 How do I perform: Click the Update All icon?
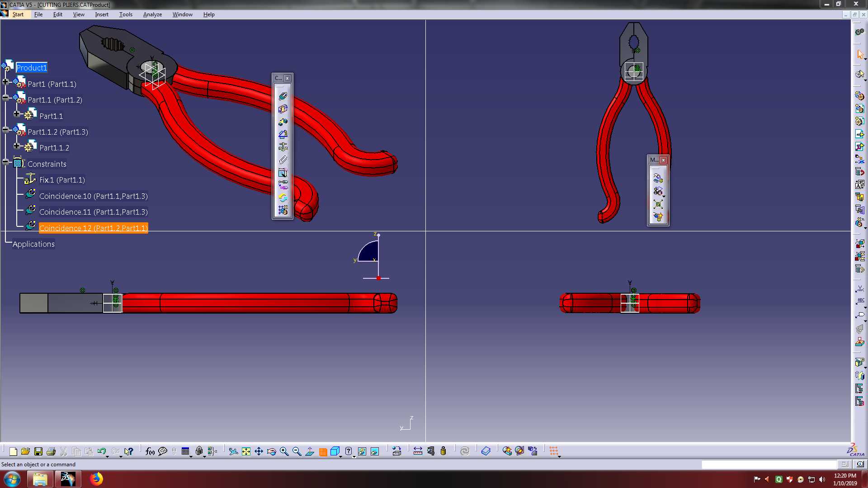[465, 451]
